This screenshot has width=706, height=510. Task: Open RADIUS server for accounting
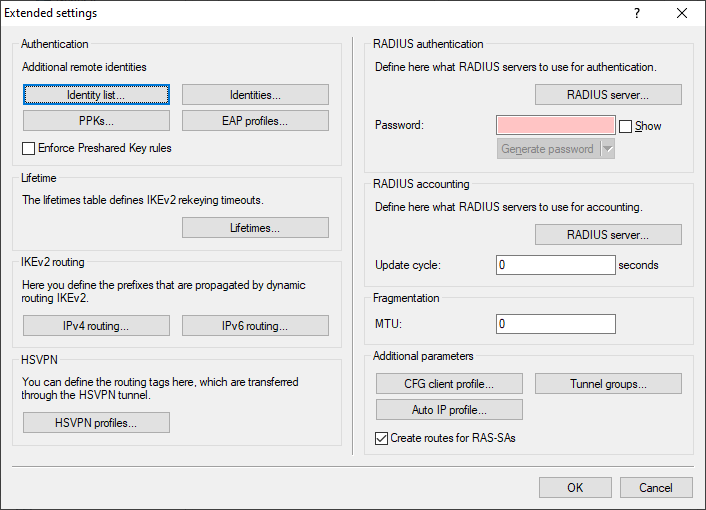[608, 235]
